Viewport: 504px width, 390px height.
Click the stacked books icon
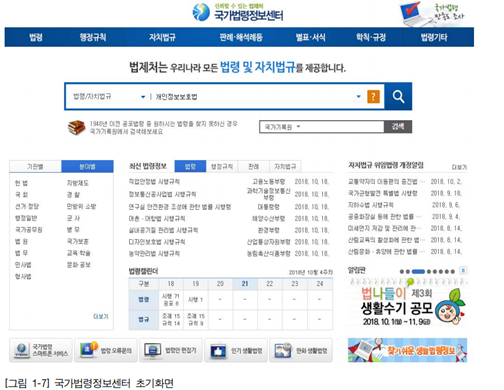(76, 127)
